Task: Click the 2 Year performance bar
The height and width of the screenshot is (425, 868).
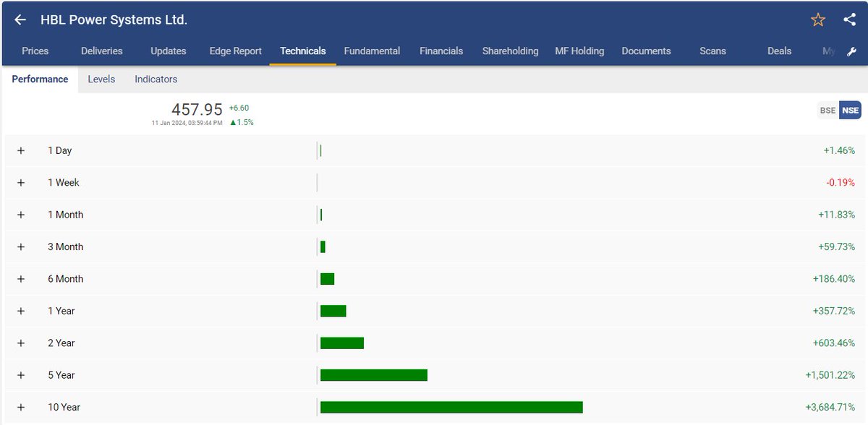Action: click(342, 343)
